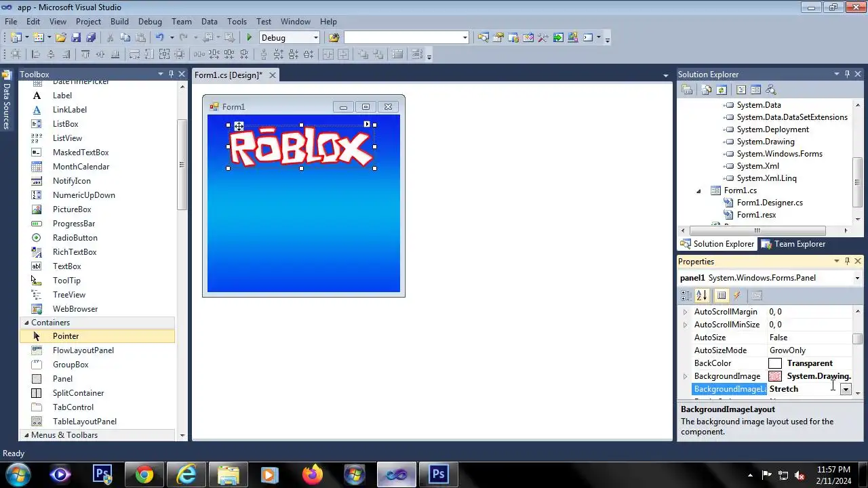Select the TextBox control in Toolbox
This screenshot has height=488, width=868.
coord(66,266)
